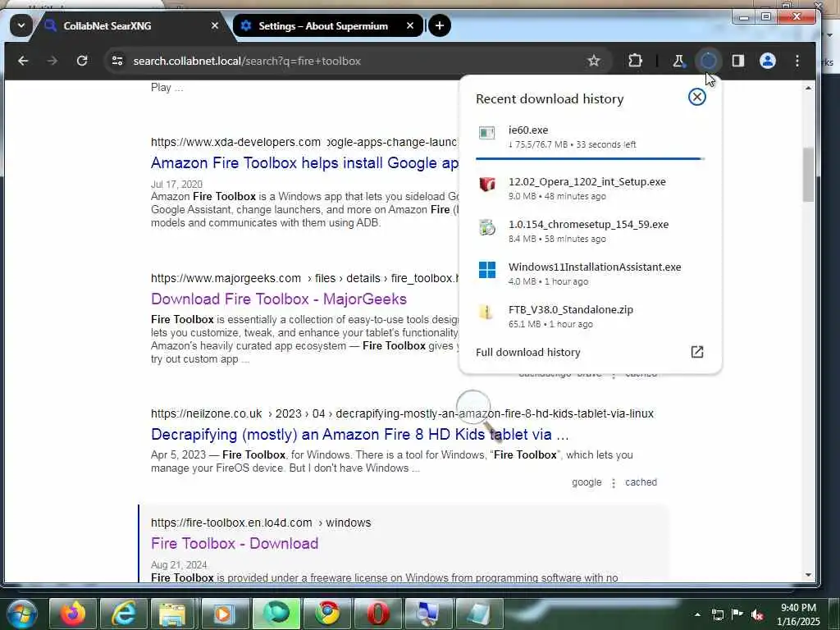Switch to the CollabNet SearXNG tab
This screenshot has width=840, height=630.
[x=127, y=25]
